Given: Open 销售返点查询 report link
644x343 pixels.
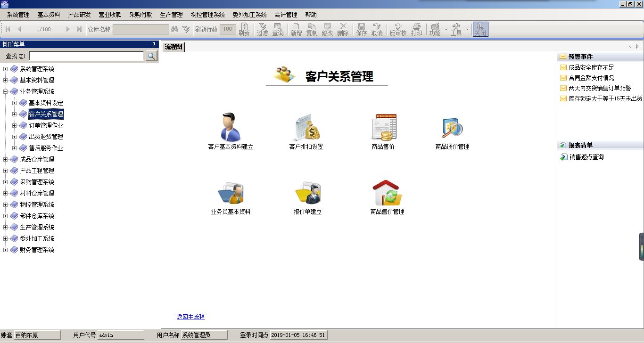Looking at the screenshot, I should click(x=586, y=157).
